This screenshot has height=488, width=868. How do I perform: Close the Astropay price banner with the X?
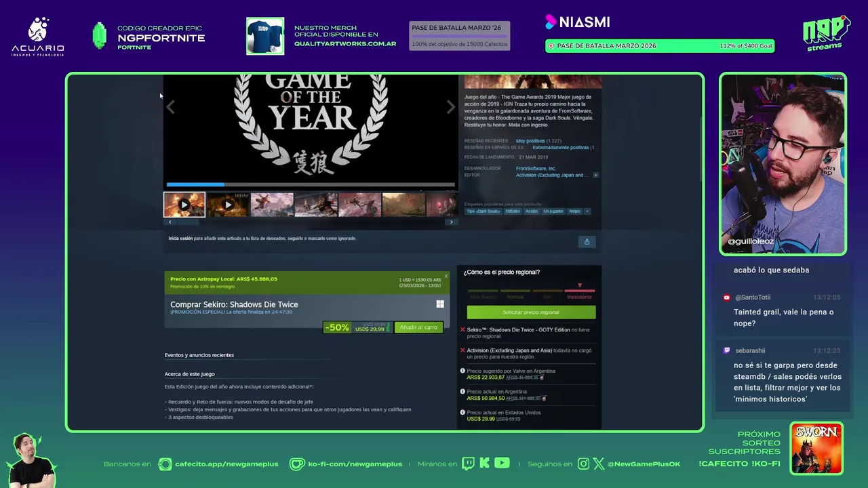(446, 276)
